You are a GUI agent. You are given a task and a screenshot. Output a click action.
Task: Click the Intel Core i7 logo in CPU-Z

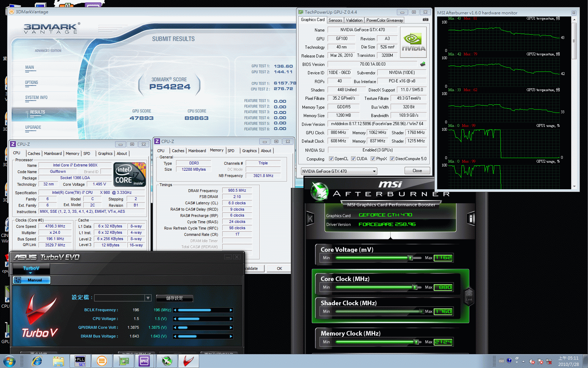[129, 174]
